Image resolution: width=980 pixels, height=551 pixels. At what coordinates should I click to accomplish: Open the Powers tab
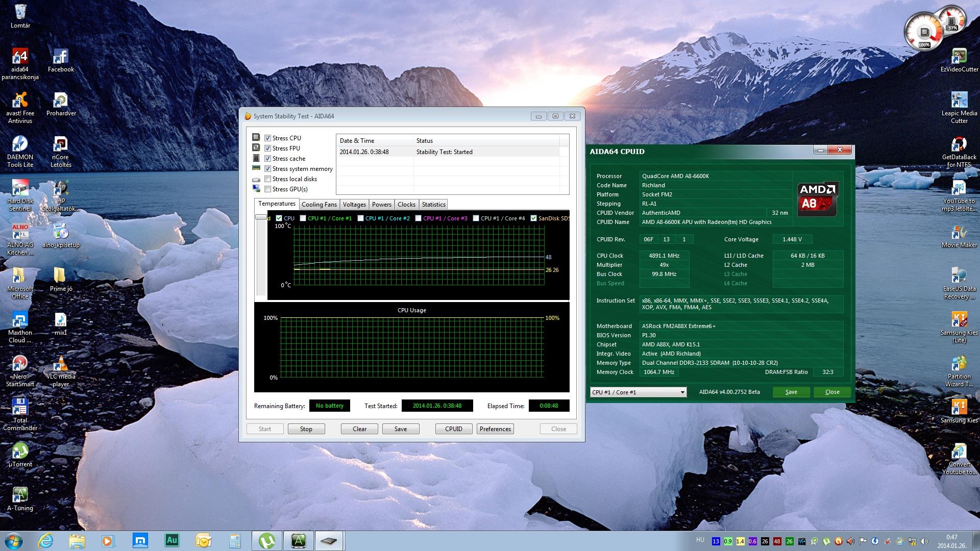pyautogui.click(x=382, y=205)
